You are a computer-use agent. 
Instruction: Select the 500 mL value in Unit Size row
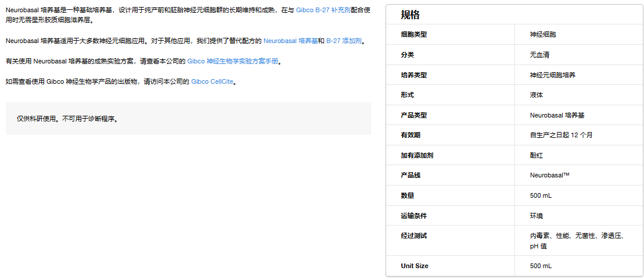(x=541, y=266)
